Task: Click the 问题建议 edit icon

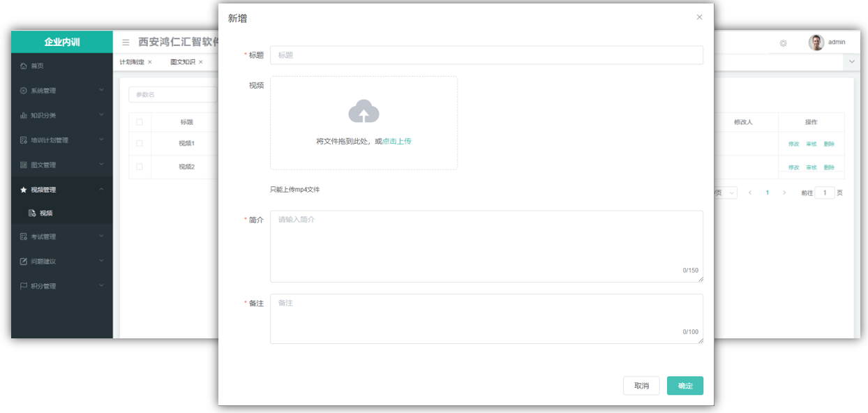Action: [x=24, y=262]
